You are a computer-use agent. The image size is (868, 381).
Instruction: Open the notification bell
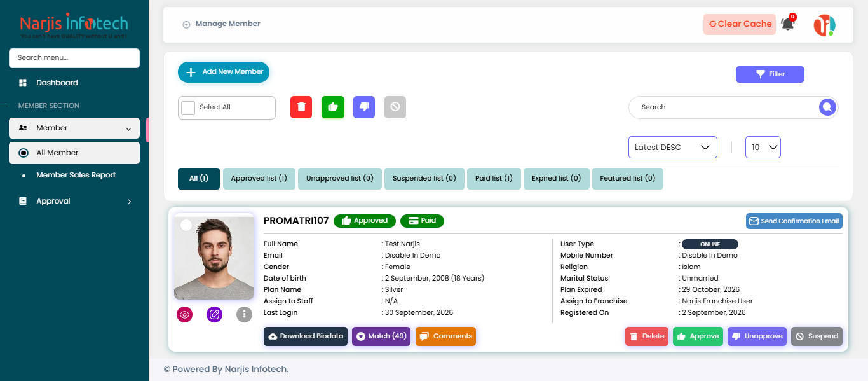[788, 24]
